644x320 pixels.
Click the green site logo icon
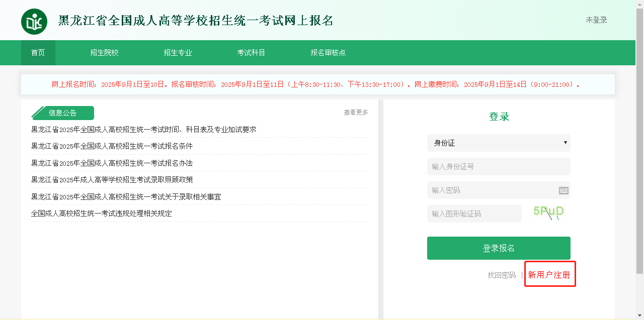(34, 22)
